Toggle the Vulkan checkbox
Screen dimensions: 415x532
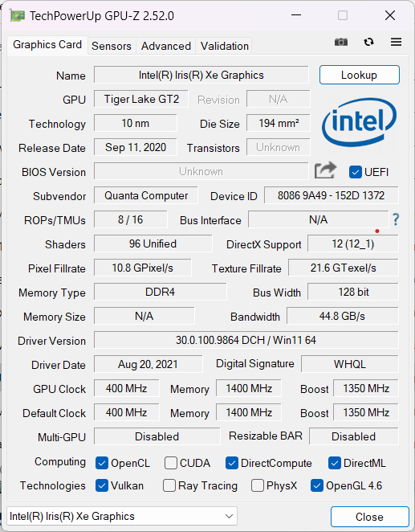[102, 485]
